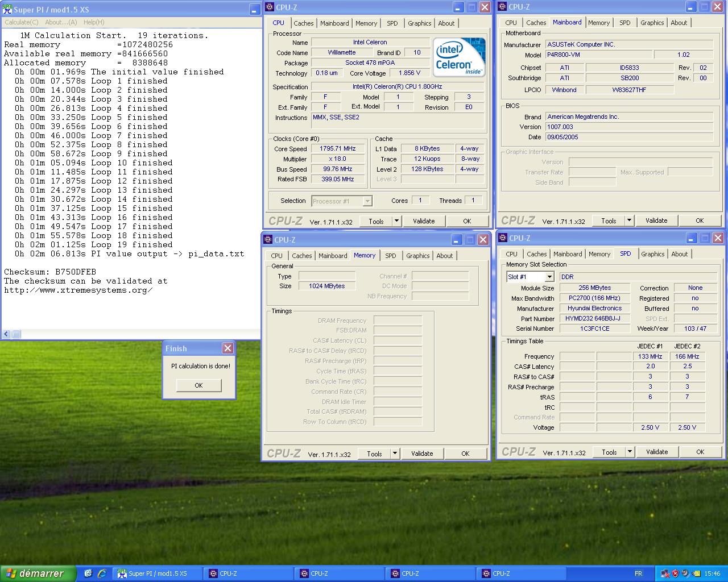Click the checksum line B750DFEB
This screenshot has width=728, height=582.
pyautogui.click(x=50, y=272)
